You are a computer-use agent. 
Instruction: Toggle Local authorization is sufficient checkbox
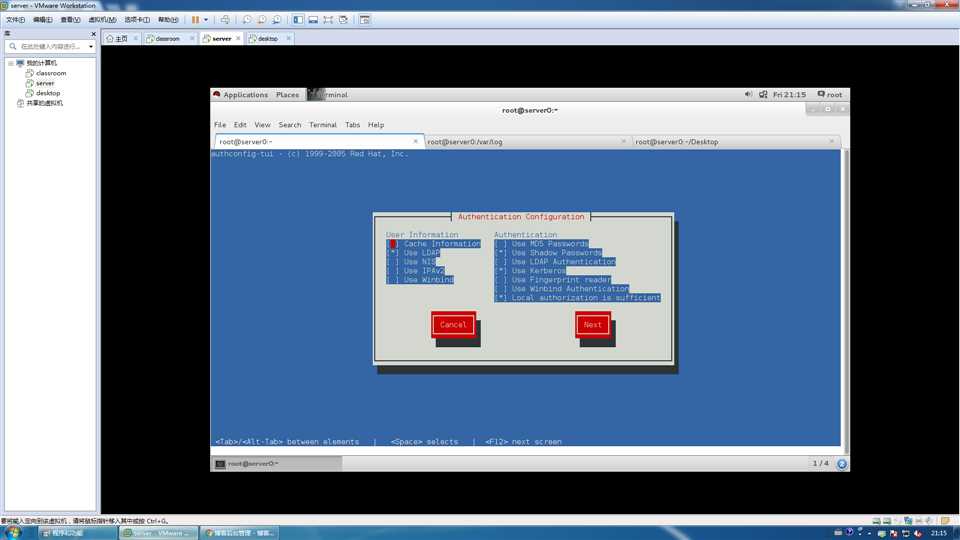click(x=501, y=298)
